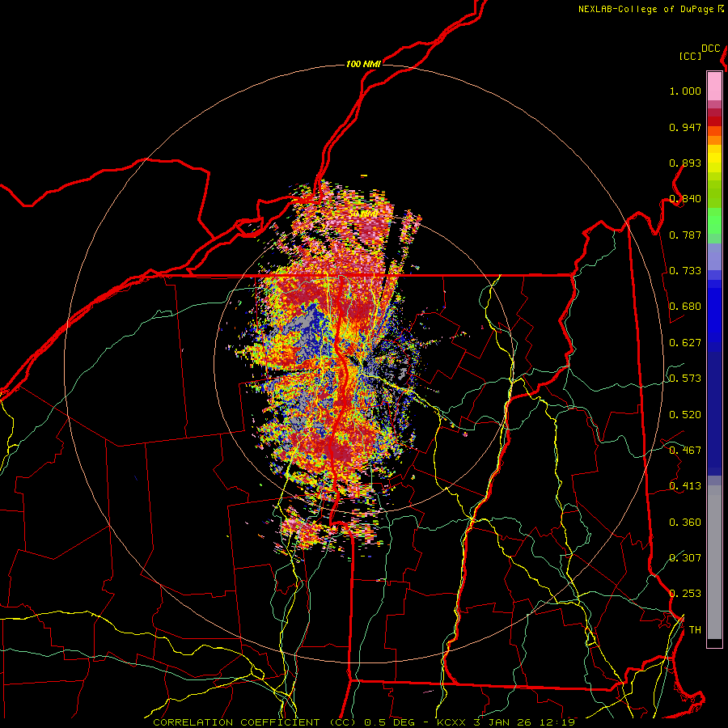Select the 0.307 color scale value

(685, 557)
